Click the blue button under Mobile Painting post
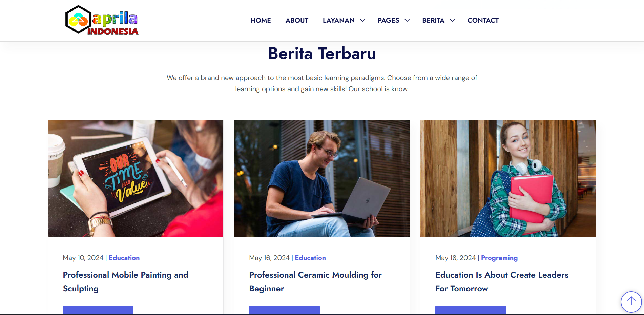644x315 pixels. click(x=98, y=310)
